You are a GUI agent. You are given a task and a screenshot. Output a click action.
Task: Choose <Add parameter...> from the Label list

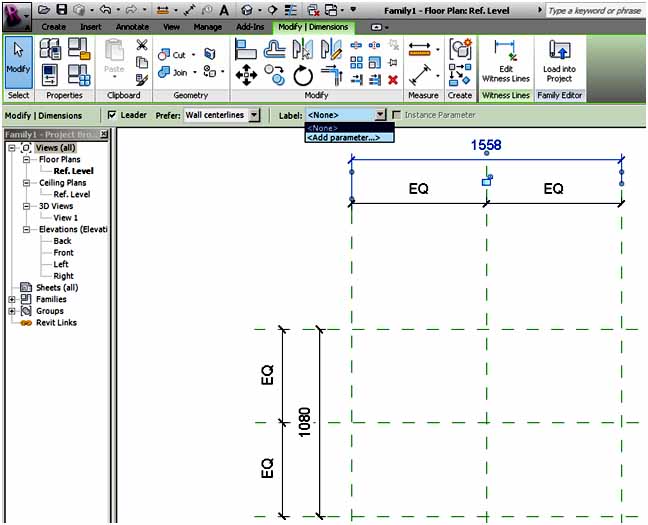tap(343, 138)
